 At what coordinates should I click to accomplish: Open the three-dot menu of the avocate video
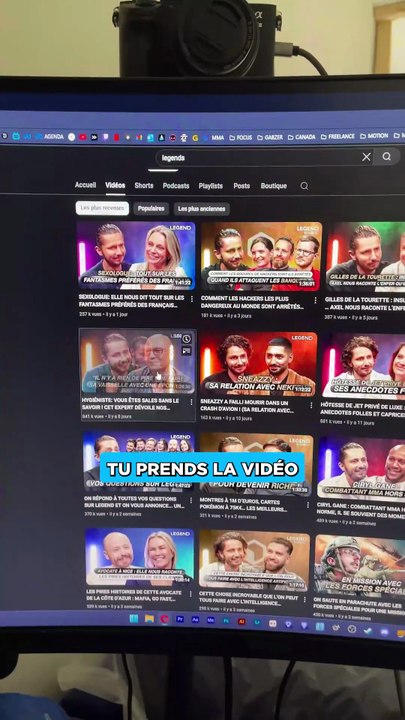191,594
